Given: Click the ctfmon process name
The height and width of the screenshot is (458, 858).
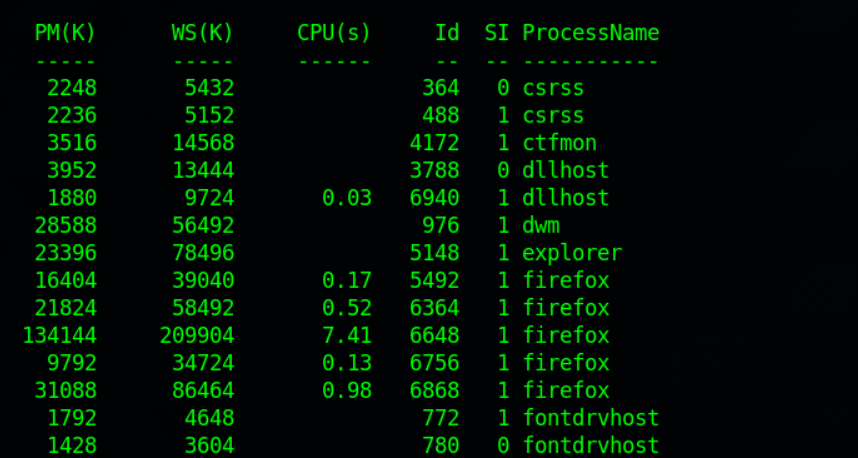Looking at the screenshot, I should tap(559, 143).
